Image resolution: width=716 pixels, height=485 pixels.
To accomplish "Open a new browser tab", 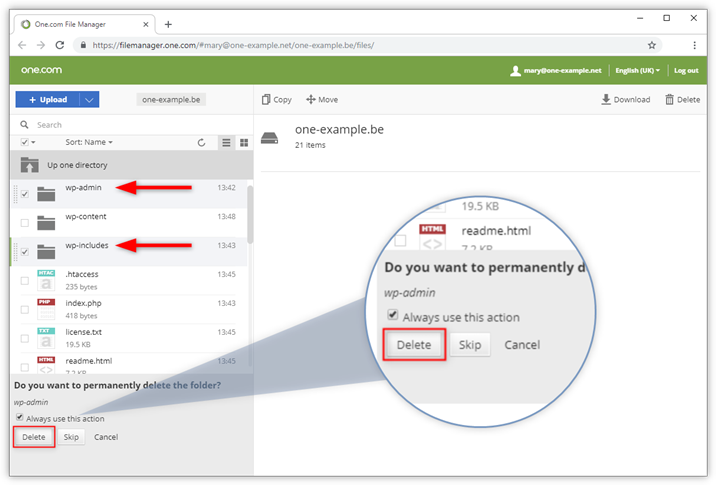I will coord(168,24).
